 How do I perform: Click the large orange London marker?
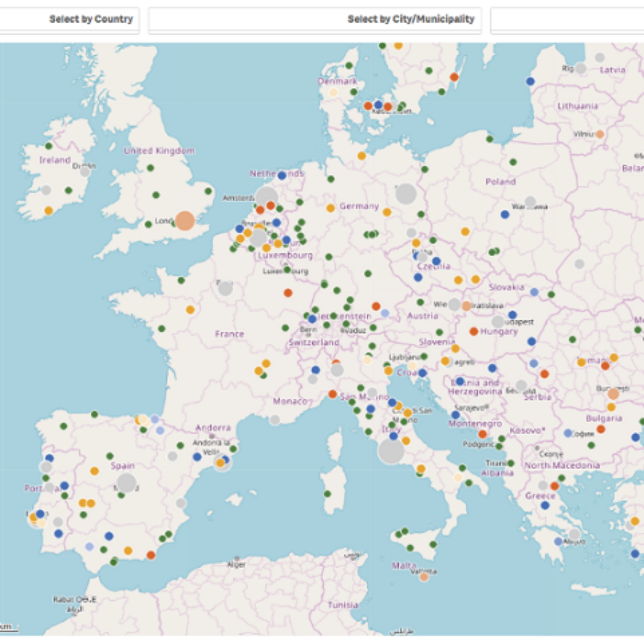[x=185, y=221]
